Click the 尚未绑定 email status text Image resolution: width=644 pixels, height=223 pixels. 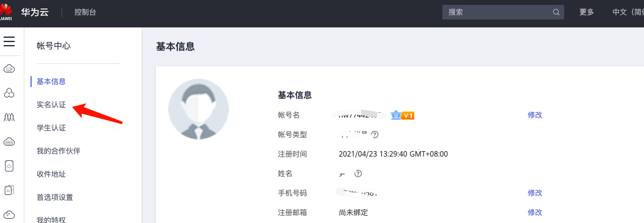point(353,212)
